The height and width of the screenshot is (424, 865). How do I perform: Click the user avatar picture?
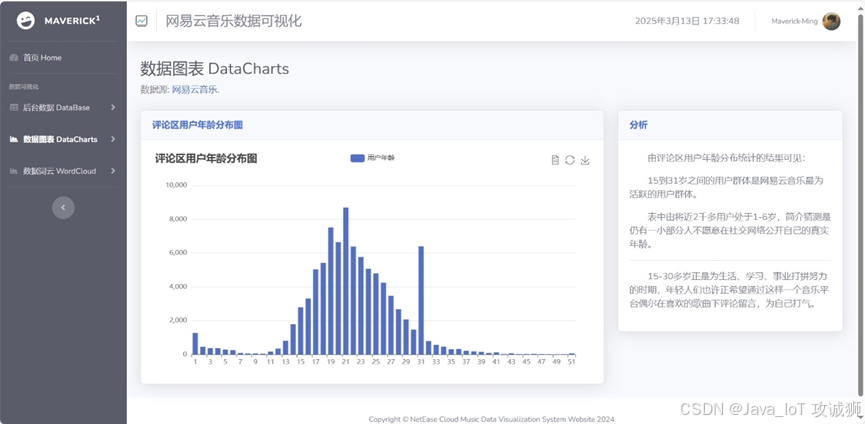pos(831,22)
